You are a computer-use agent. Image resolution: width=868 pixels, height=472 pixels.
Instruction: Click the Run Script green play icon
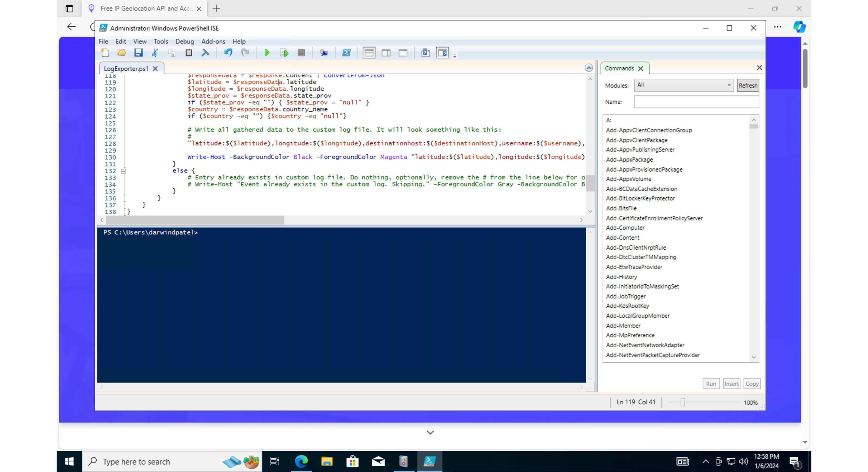coord(266,53)
